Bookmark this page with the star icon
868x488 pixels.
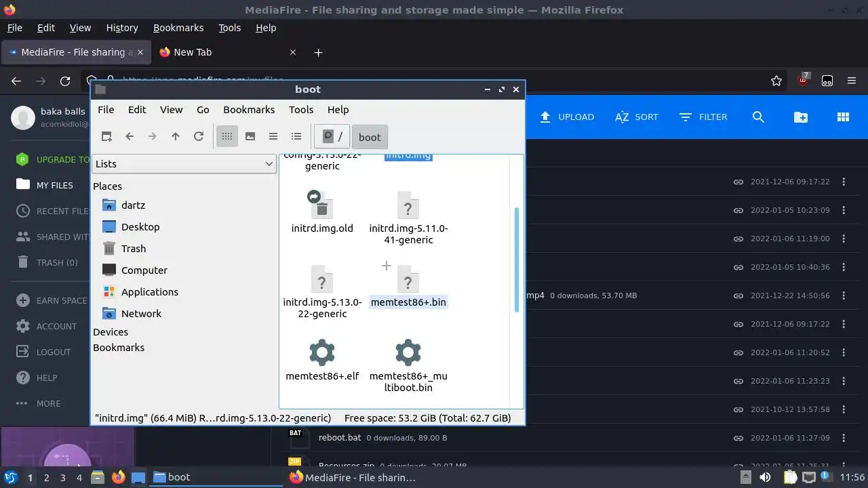(776, 81)
